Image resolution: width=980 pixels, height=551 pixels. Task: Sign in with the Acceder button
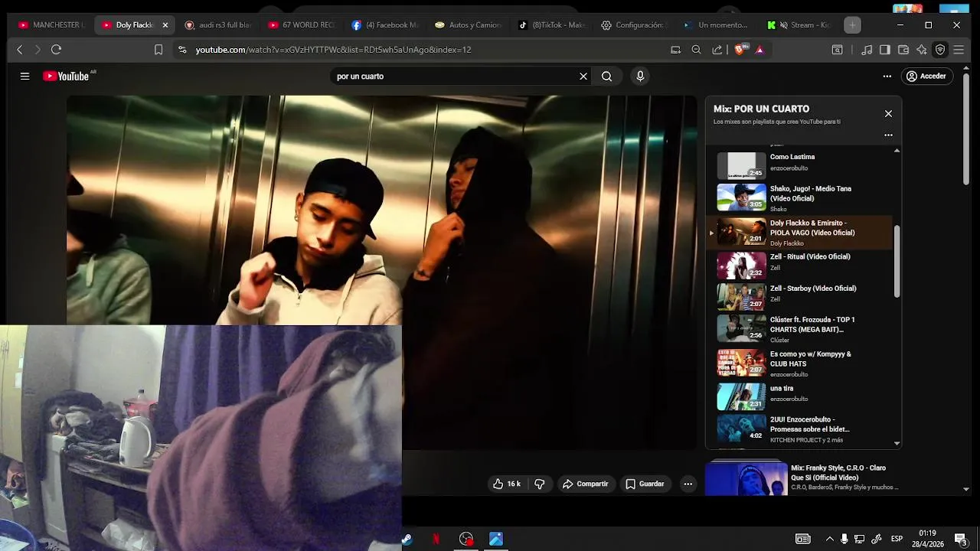point(926,77)
